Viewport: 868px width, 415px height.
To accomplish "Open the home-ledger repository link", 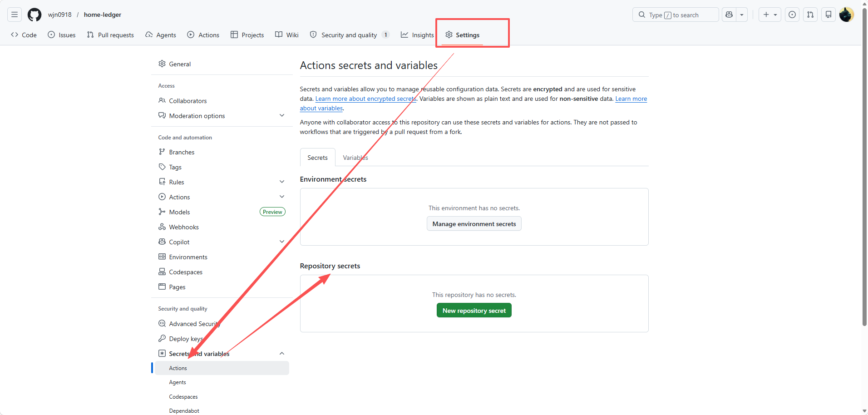I will pos(103,15).
